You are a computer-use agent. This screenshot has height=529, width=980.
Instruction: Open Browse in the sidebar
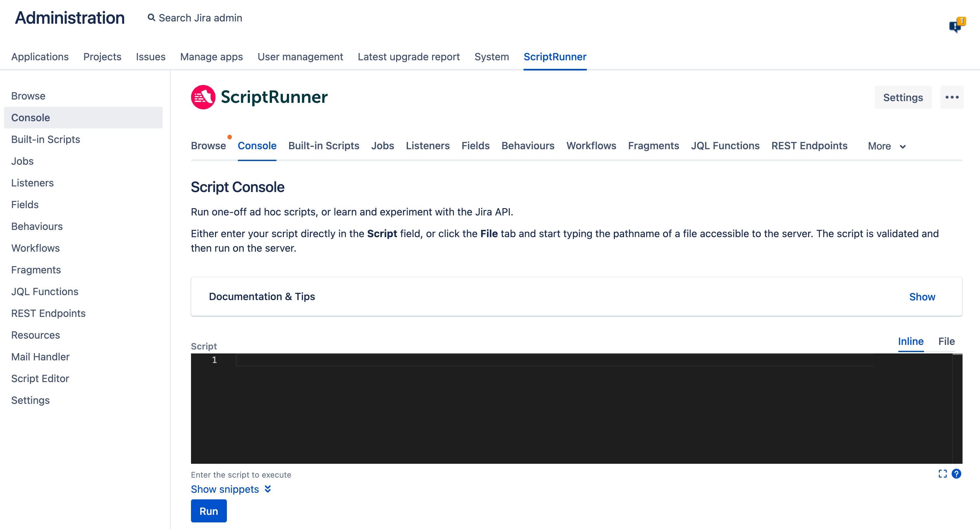pos(83,96)
